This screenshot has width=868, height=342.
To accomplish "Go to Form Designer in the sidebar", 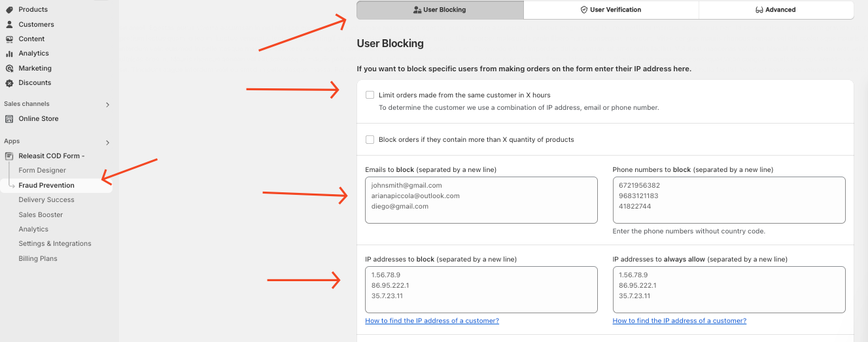I will click(43, 171).
